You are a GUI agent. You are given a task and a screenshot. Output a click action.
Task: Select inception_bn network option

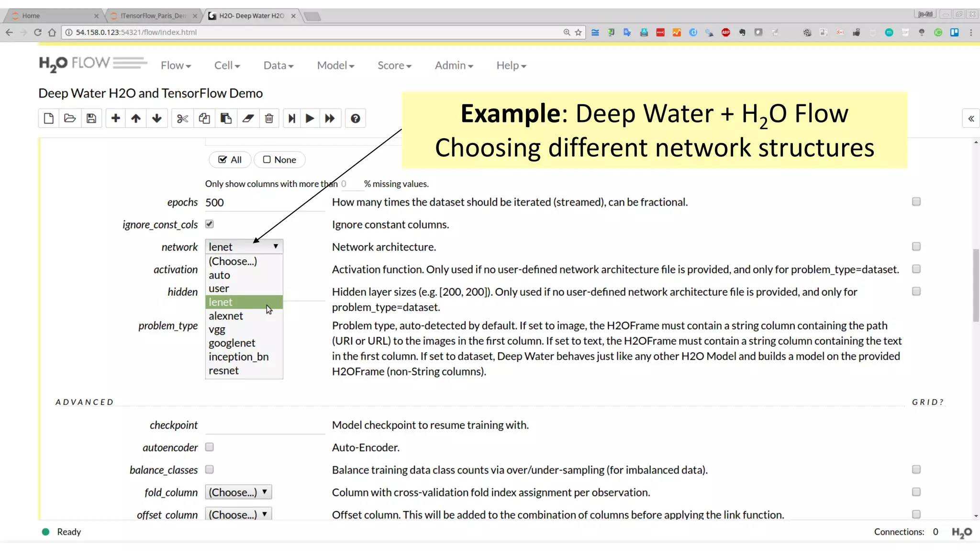[244, 357]
